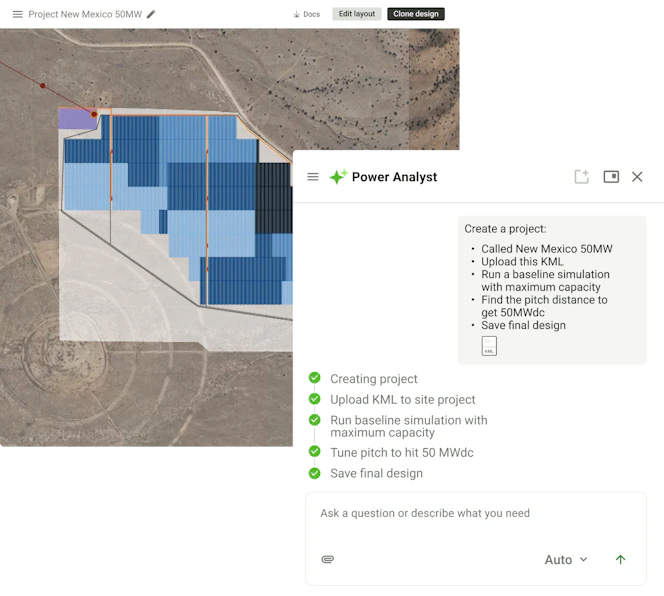Send the message with green arrow
Viewport: 664px width, 596px height.
(x=620, y=560)
